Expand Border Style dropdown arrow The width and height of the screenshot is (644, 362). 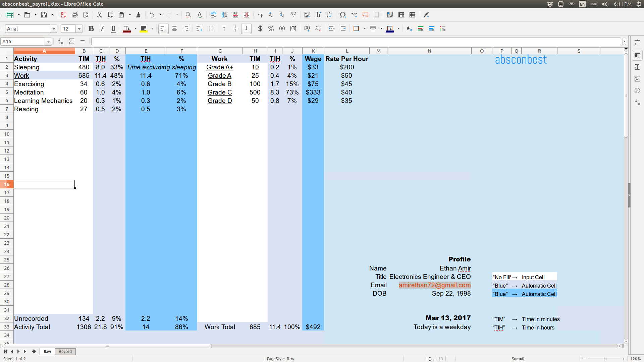[x=381, y=29]
